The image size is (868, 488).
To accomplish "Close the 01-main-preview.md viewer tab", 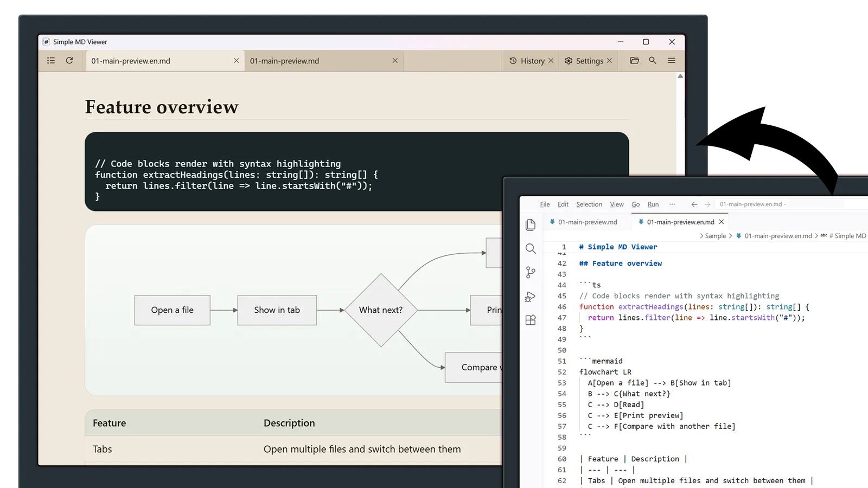I will click(395, 61).
